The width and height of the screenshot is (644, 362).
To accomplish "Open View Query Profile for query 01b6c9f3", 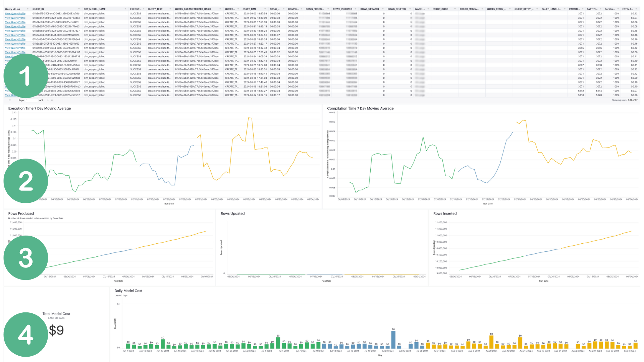I will 15,14.
